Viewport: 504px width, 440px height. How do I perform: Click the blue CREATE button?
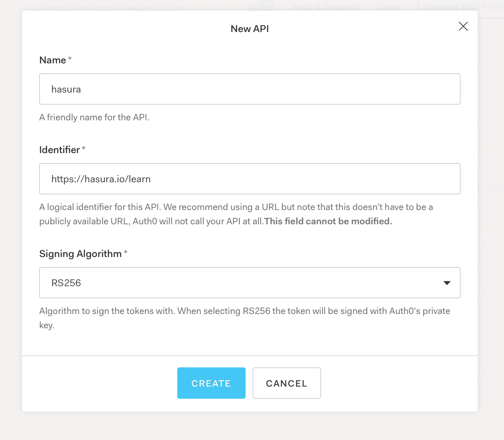[211, 383]
